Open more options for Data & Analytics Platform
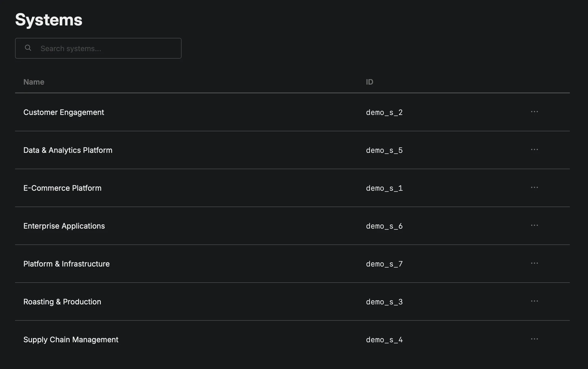Screen dimensions: 588x369 (534, 150)
